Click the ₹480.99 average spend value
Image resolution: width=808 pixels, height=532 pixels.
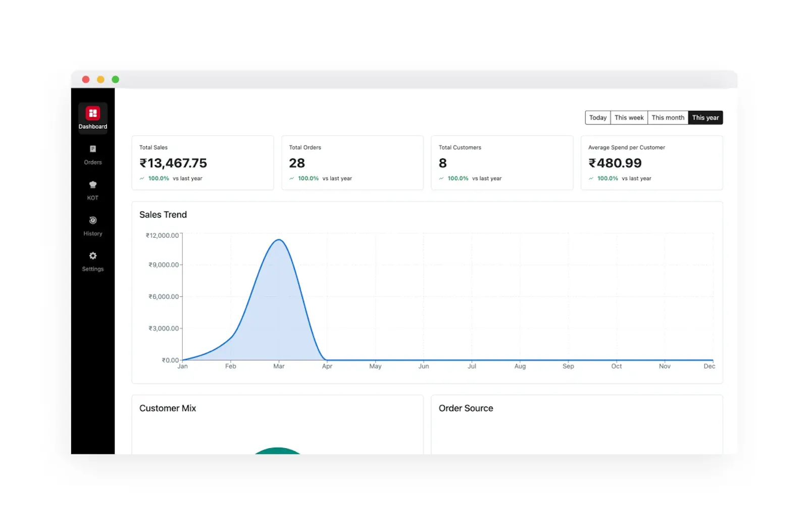[615, 163]
